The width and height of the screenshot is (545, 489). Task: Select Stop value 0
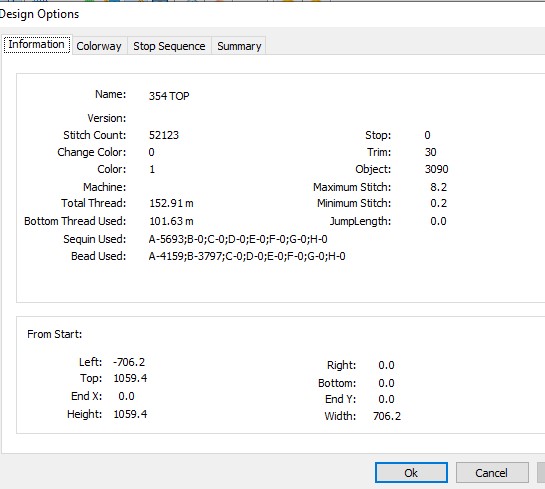[x=427, y=135]
